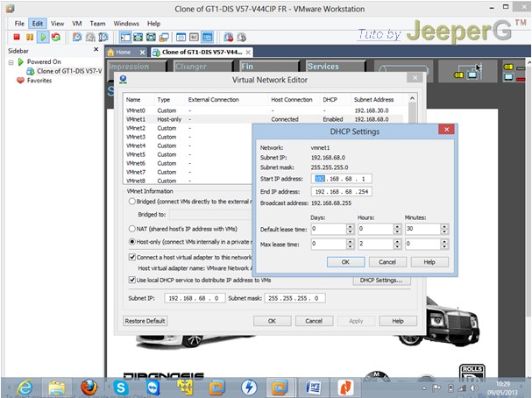Select the VMnet0 row in network list
This screenshot has width=532, height=398.
(x=263, y=110)
